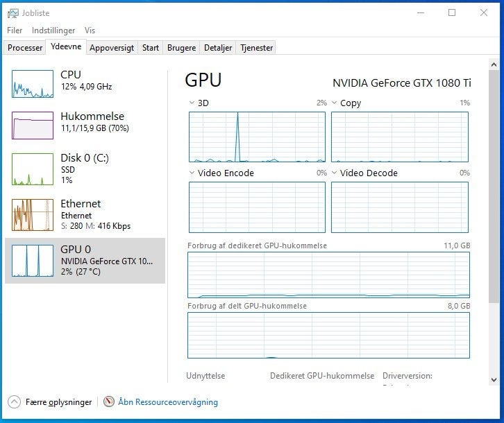This screenshot has width=504, height=423.
Task: Switch to the Processer tab
Action: (x=25, y=48)
